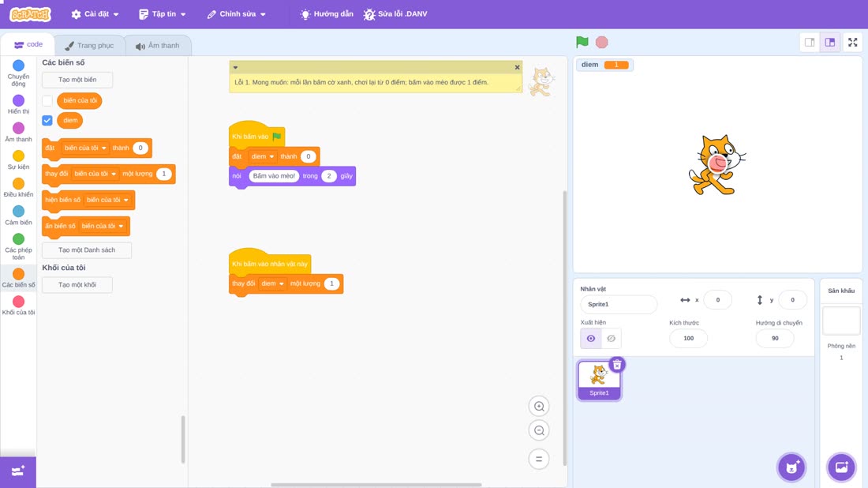This screenshot has width=868, height=488.
Task: Show the sprite using eye icon
Action: point(591,339)
